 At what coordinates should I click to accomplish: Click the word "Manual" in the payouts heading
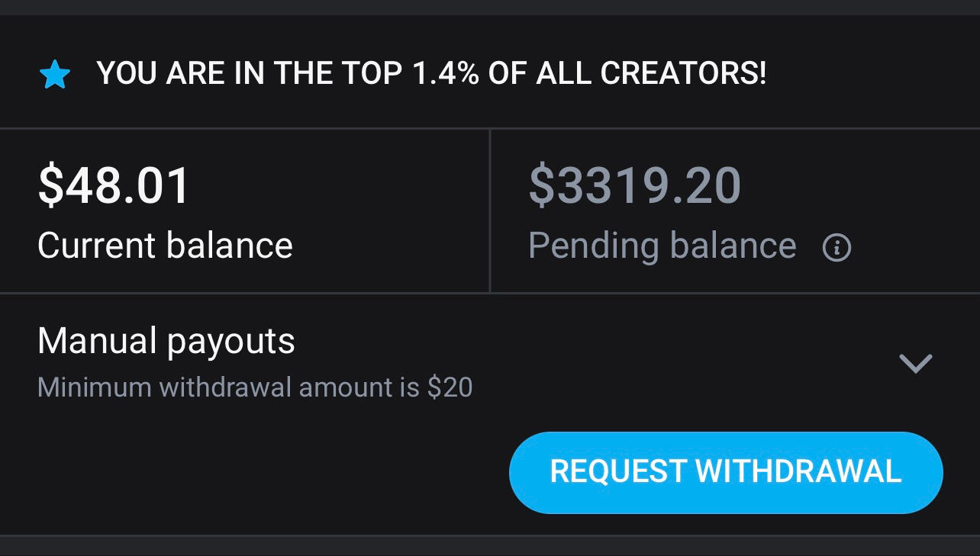(x=97, y=341)
